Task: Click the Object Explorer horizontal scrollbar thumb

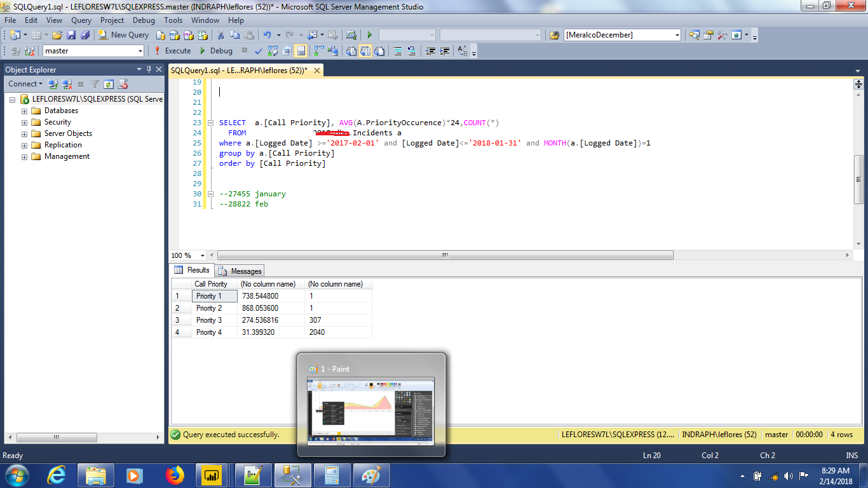Action: (56, 437)
